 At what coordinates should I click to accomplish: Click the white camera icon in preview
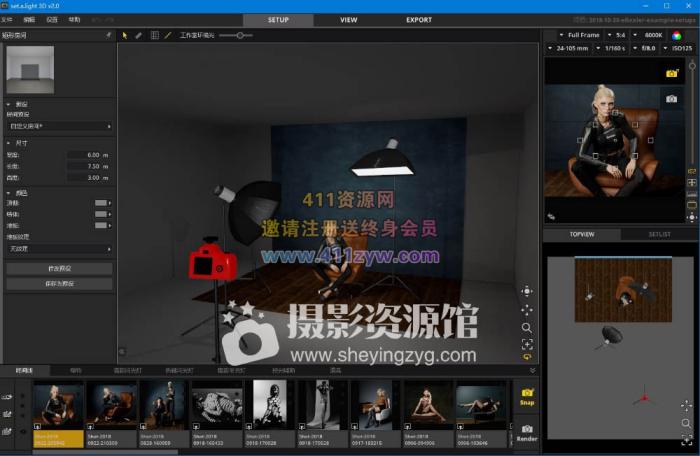(x=672, y=99)
